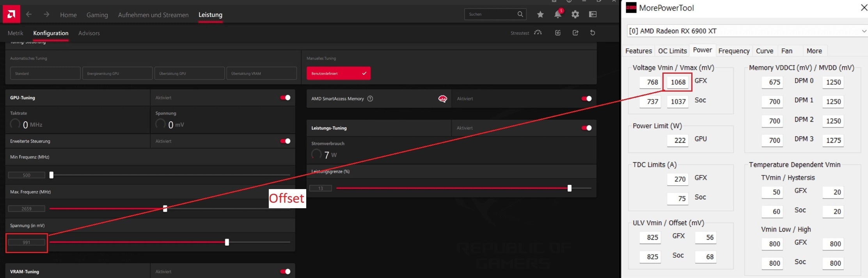Select the Standard tuning preset
This screenshot has width=868, height=278.
pos(45,73)
